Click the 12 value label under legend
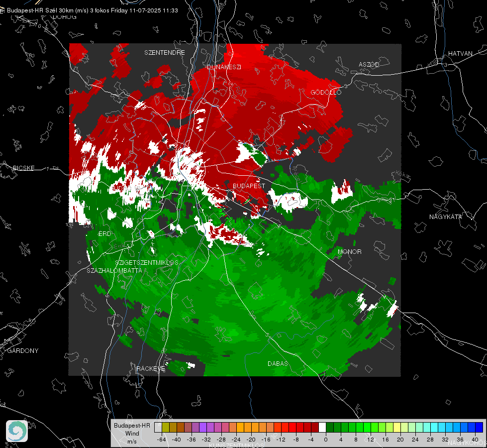The height and width of the screenshot is (448, 487). coord(371,440)
